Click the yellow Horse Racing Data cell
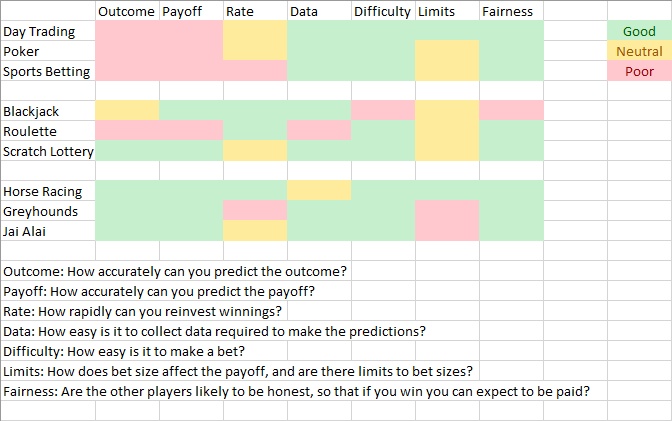 [x=319, y=190]
